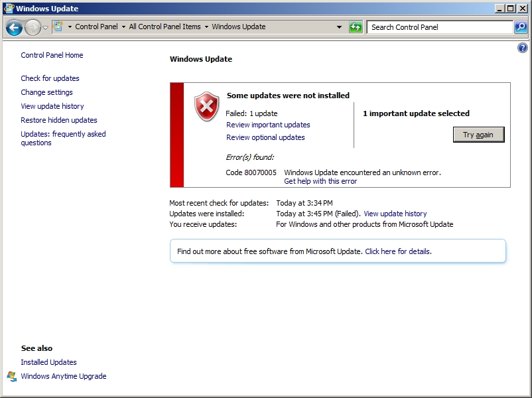Select Windows Update breadcrumb in address bar
532x398 pixels.
[x=239, y=27]
